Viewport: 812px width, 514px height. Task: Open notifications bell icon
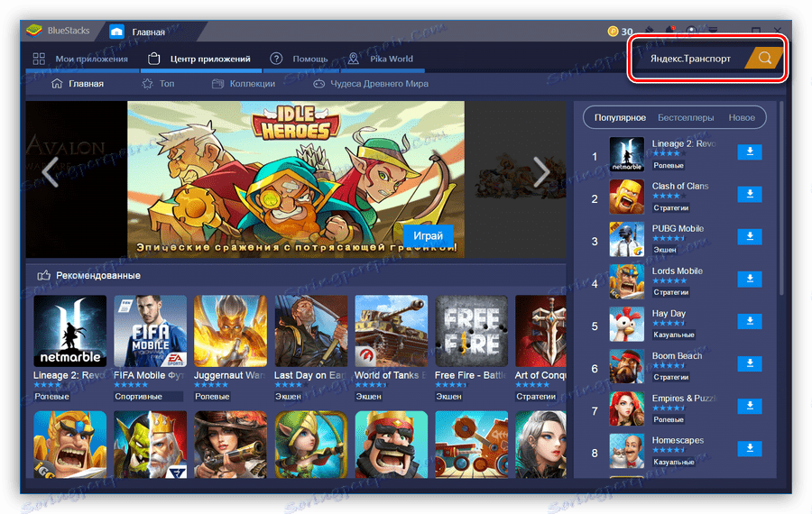[x=670, y=31]
